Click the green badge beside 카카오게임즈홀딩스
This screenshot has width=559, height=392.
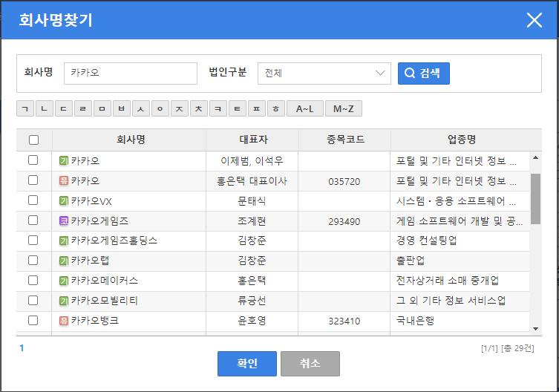[64, 241]
